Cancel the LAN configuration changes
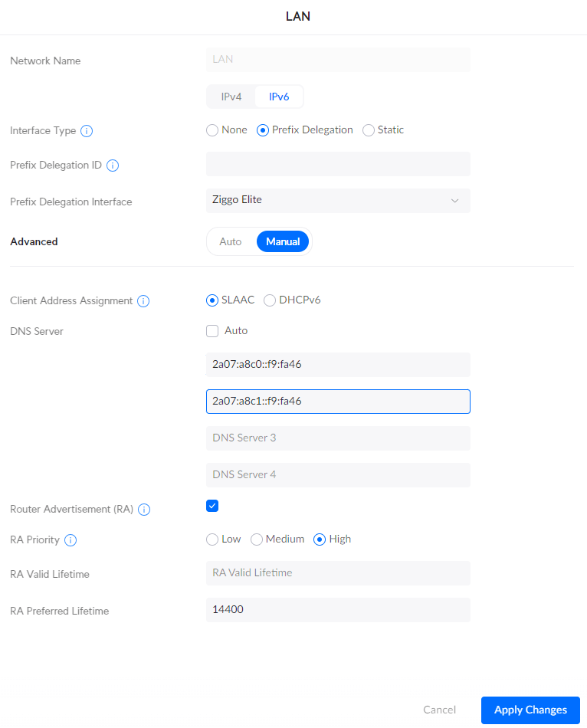Screen dimensions: 587x728 tap(439, 710)
